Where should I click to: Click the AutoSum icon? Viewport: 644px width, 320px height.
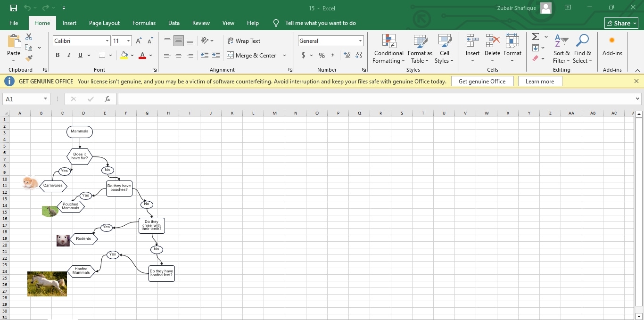[x=534, y=36]
